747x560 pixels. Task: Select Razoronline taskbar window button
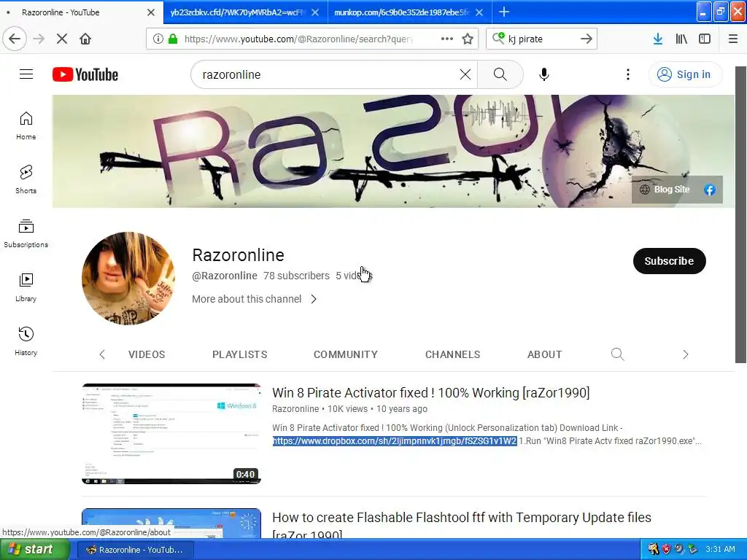[x=135, y=550]
